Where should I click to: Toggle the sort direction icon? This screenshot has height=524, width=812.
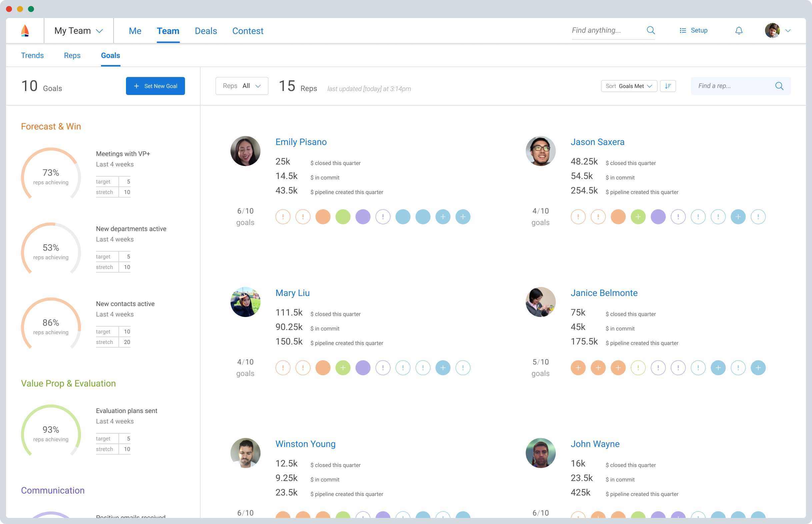click(x=667, y=86)
